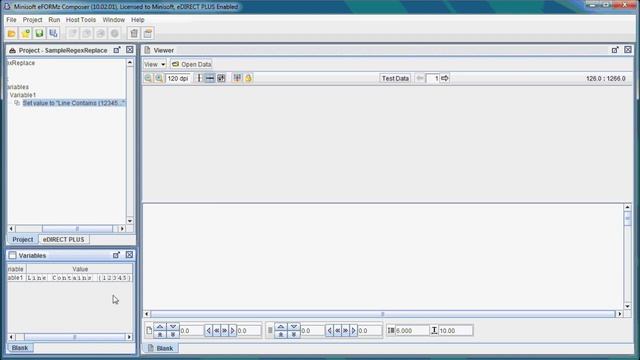The height and width of the screenshot is (360, 640).
Task: Open the Host Tools menu
Action: tap(81, 20)
